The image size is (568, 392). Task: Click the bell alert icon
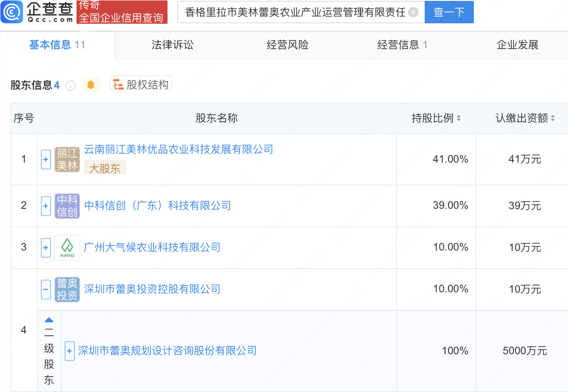pos(91,84)
